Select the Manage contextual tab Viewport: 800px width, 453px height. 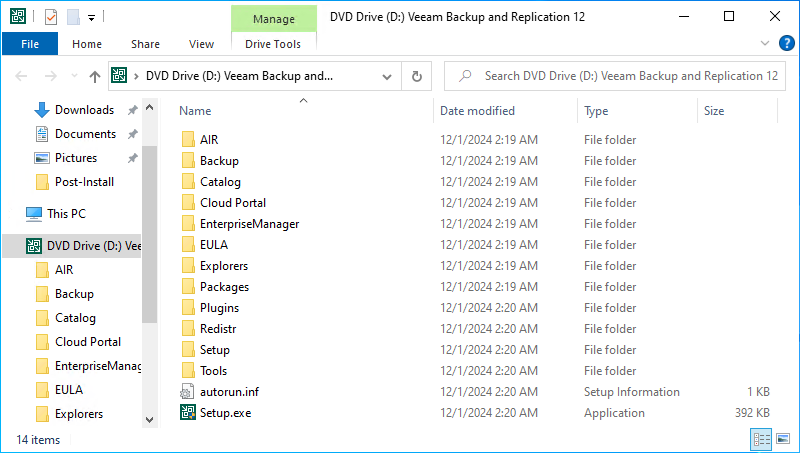coord(274,19)
